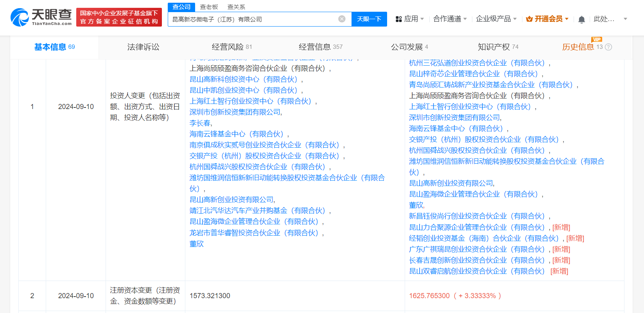
Task: Click the help question mark beside 历史信息
Action: click(608, 47)
